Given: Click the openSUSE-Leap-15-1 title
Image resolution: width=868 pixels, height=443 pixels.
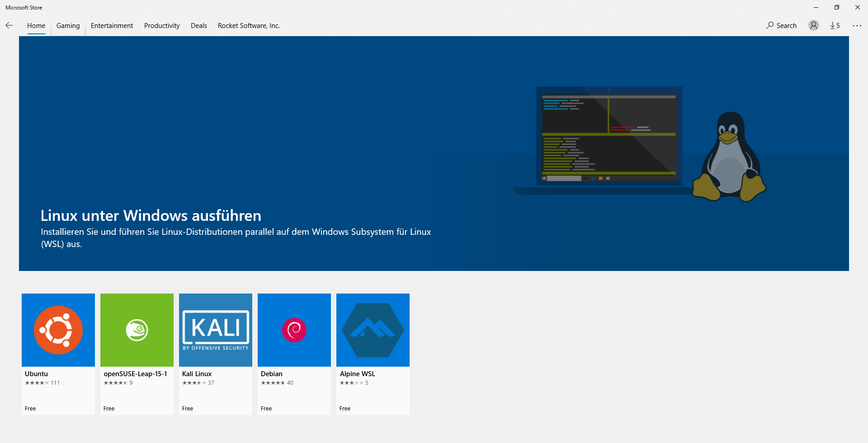Looking at the screenshot, I should (x=135, y=374).
